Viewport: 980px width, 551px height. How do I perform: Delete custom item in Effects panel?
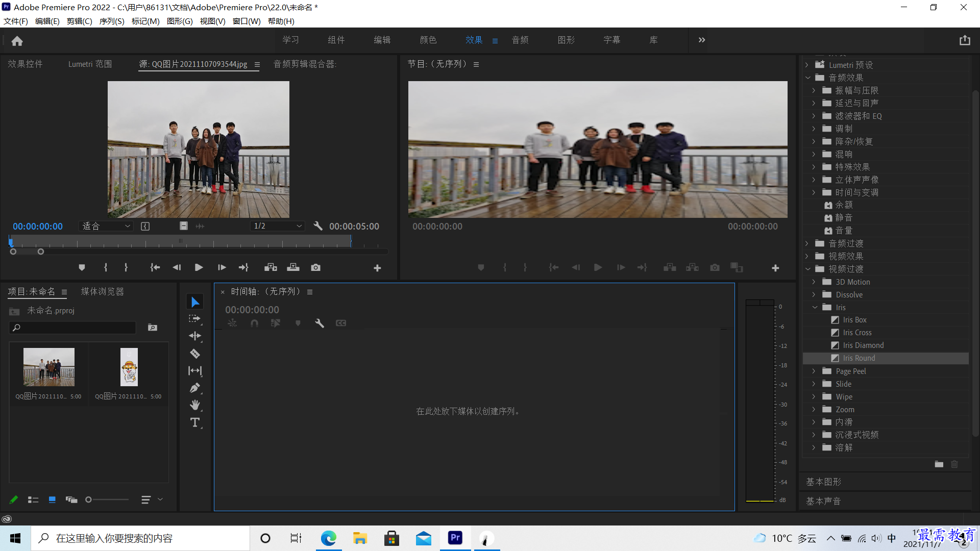tap(954, 464)
